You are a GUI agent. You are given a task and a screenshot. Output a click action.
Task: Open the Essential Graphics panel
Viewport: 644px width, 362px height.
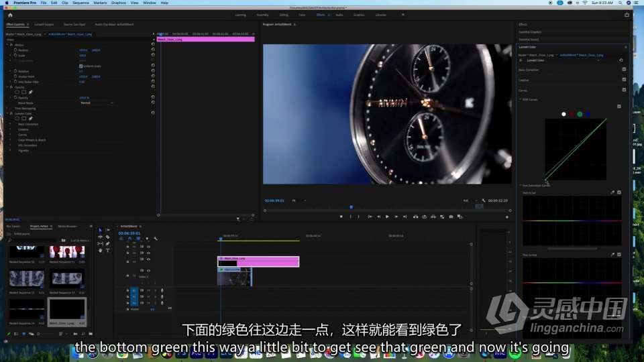pyautogui.click(x=530, y=32)
